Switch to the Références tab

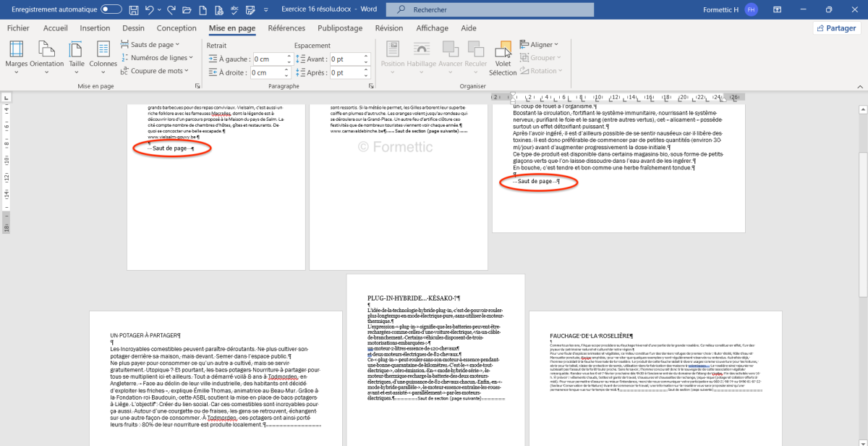click(286, 28)
